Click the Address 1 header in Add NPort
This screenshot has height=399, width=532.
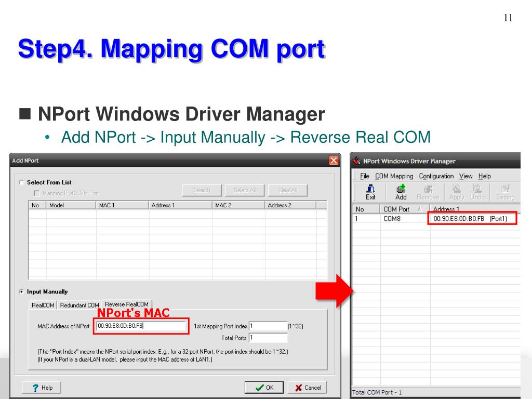point(180,205)
